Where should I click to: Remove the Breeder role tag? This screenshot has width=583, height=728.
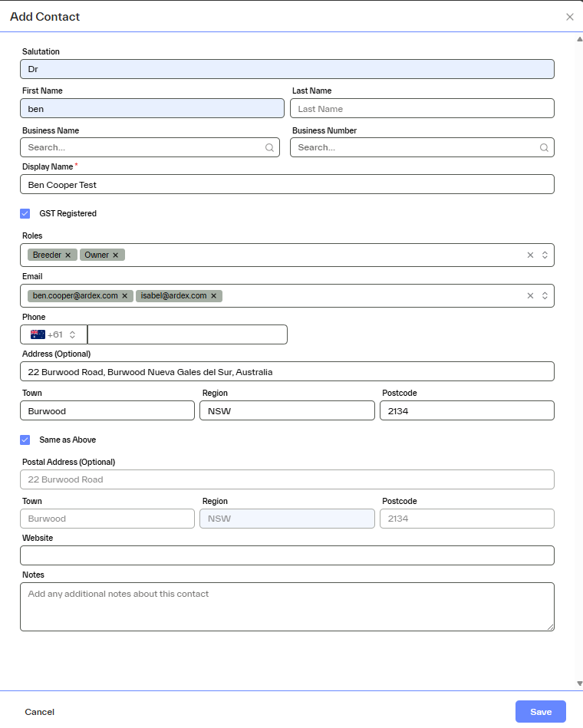point(68,255)
